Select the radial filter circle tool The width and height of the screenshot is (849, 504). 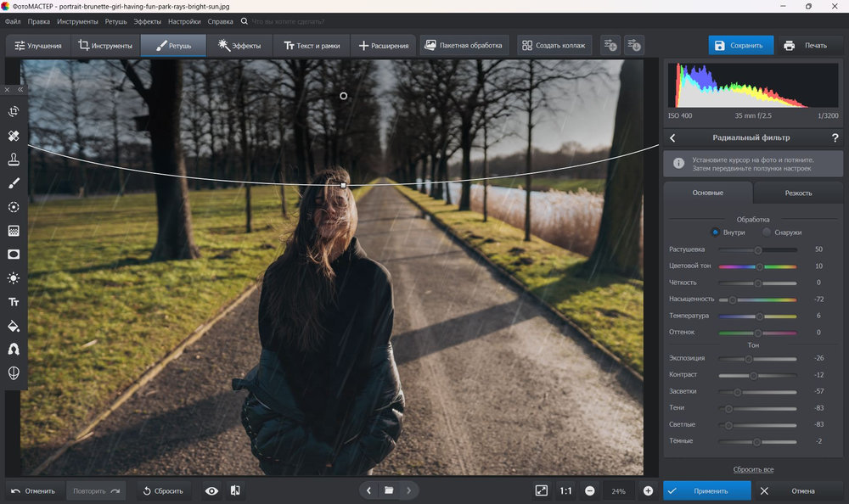[14, 207]
